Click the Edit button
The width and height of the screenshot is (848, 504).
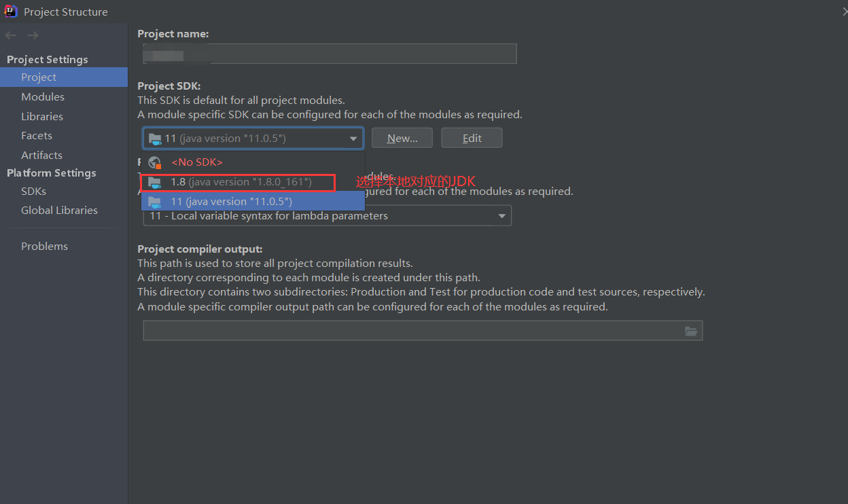click(x=472, y=137)
